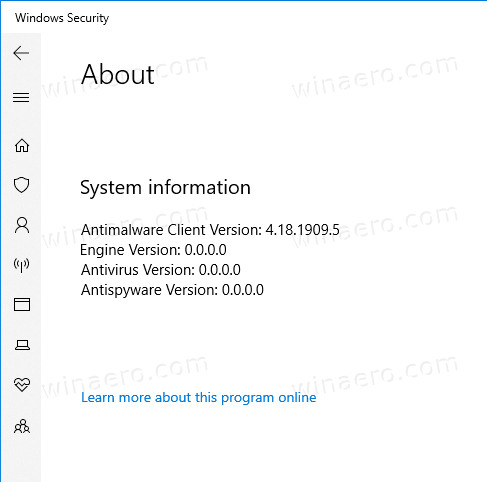Click the 4.18.1909.5 version number
487x482 pixels.
coord(303,230)
